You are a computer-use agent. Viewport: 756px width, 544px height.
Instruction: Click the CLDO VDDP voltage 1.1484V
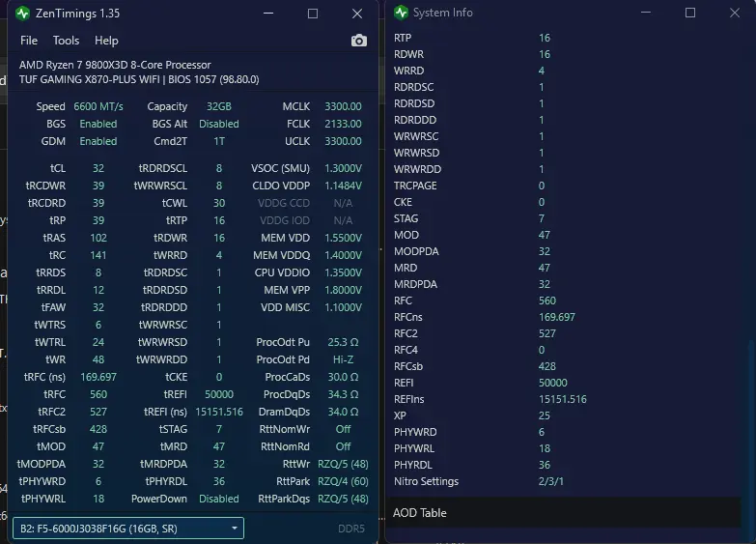(x=343, y=186)
